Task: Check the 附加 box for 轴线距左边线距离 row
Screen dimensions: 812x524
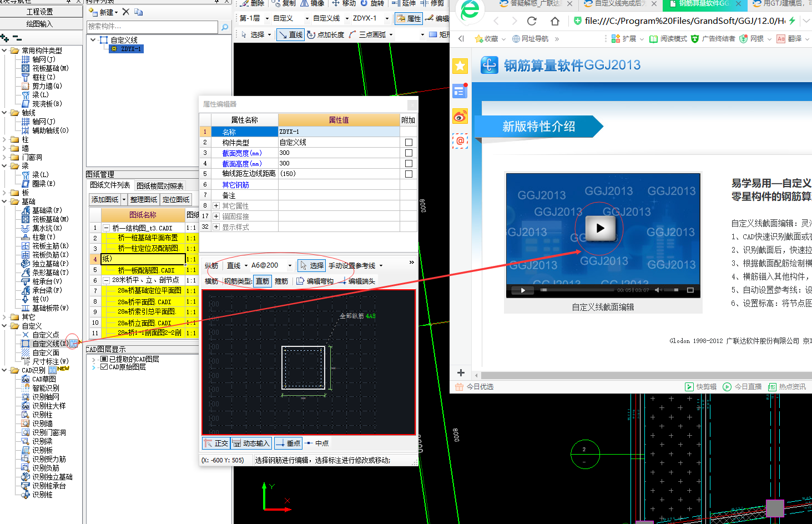Action: coord(408,174)
